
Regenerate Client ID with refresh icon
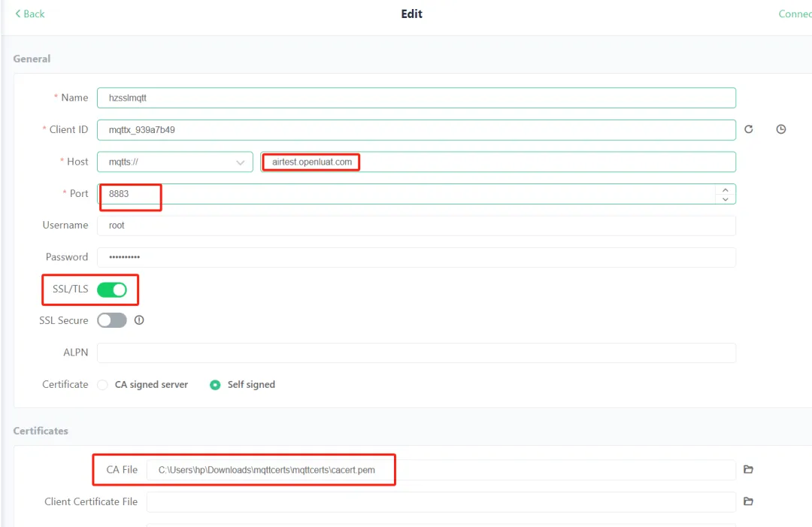(x=748, y=129)
